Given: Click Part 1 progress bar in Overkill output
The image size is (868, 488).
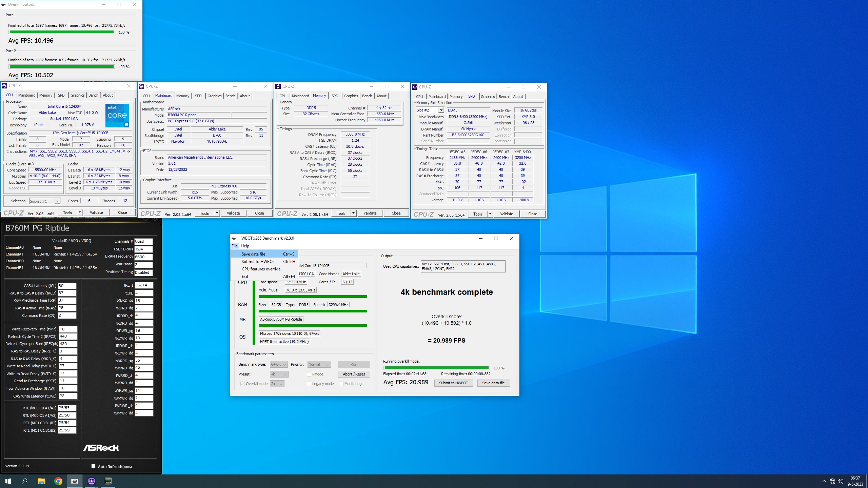Looking at the screenshot, I should pyautogui.click(x=62, y=32).
